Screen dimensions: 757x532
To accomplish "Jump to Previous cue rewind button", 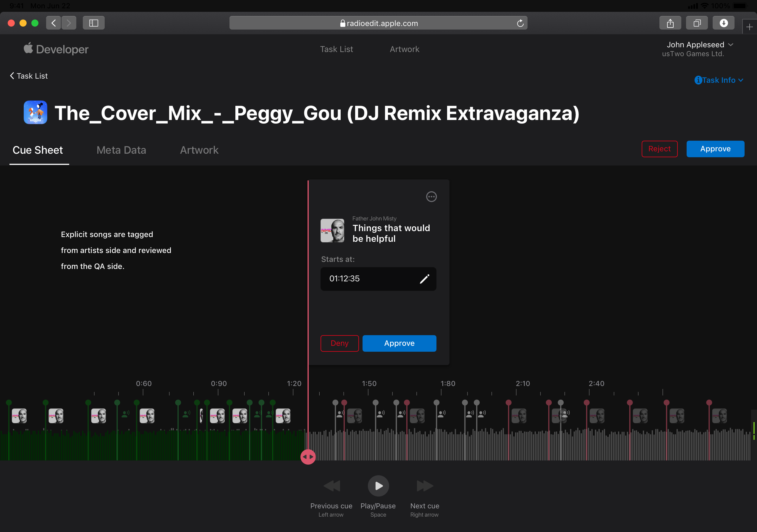I will click(332, 486).
